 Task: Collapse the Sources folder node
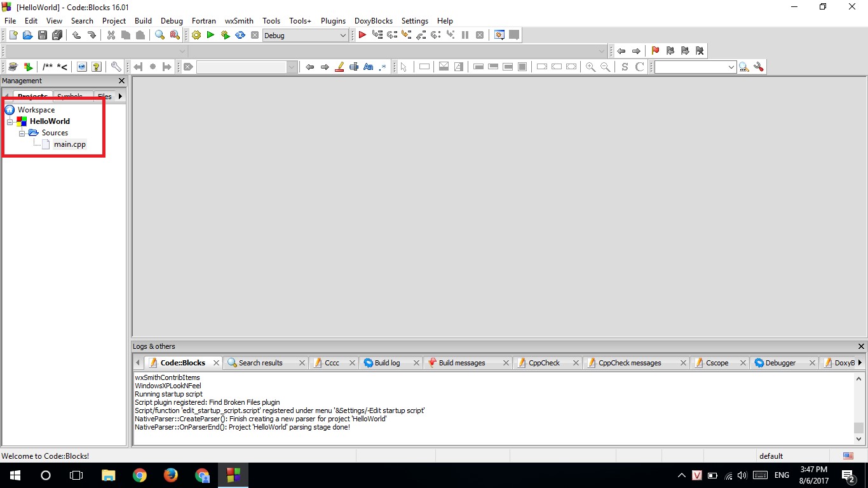[22, 133]
